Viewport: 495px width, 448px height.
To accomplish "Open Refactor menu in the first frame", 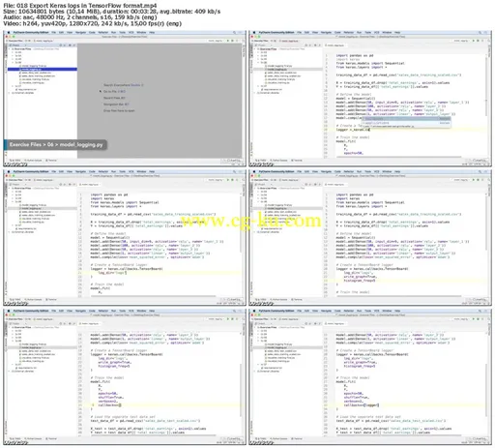I will (103, 33).
